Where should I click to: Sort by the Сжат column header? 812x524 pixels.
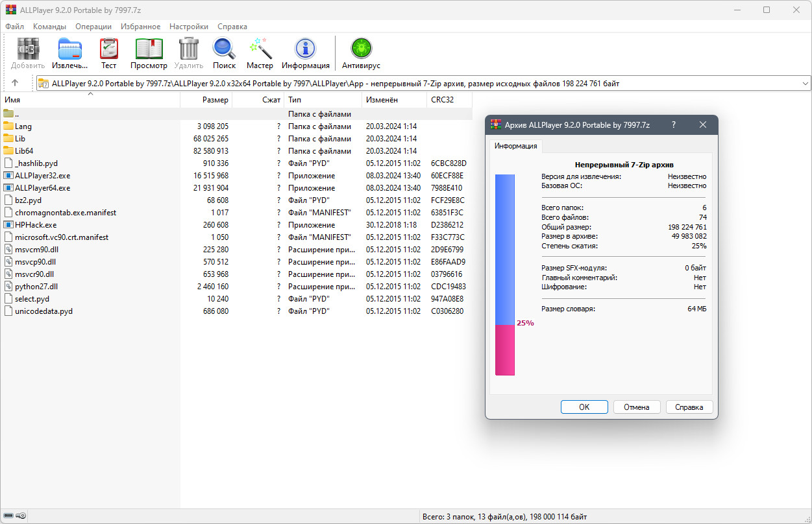pyautogui.click(x=258, y=100)
